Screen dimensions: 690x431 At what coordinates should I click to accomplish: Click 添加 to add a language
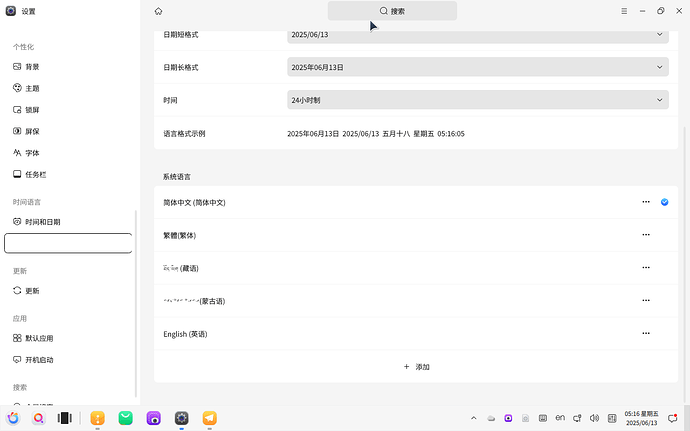click(x=416, y=367)
